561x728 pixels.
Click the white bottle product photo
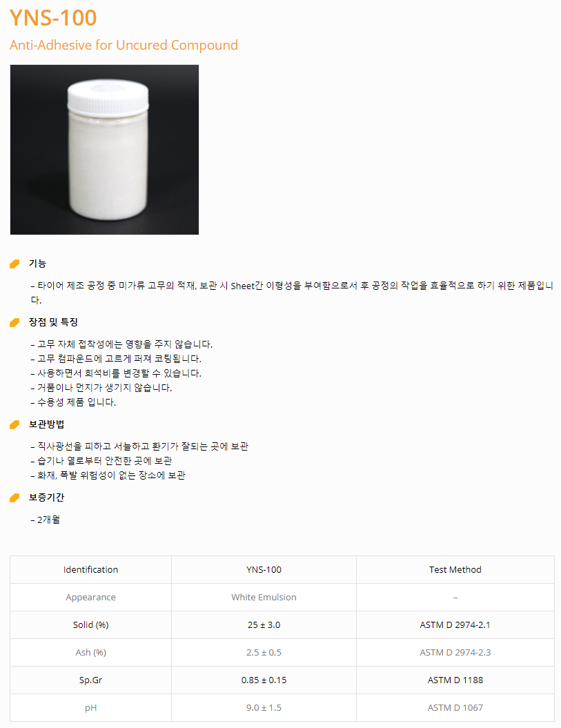pos(104,150)
